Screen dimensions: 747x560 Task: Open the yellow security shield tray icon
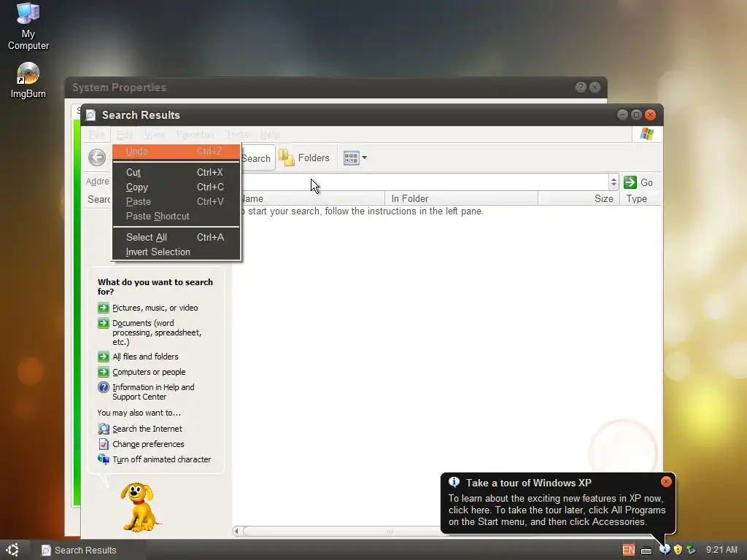point(678,550)
